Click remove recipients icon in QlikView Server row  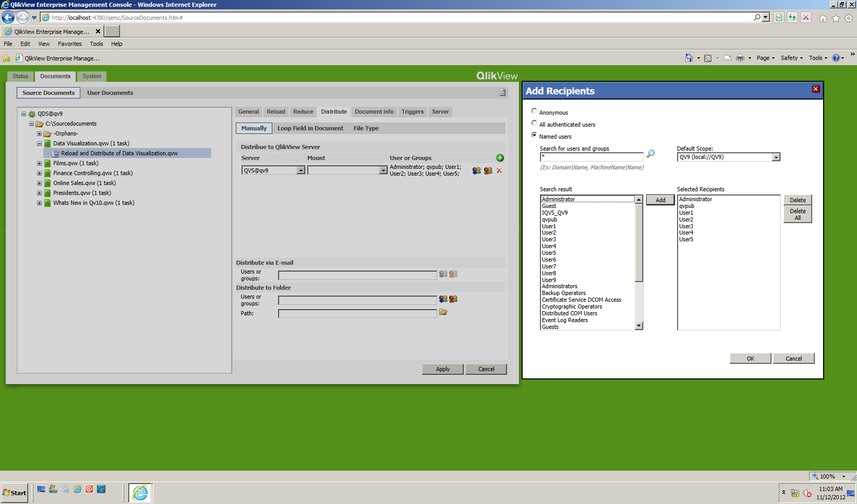point(488,170)
